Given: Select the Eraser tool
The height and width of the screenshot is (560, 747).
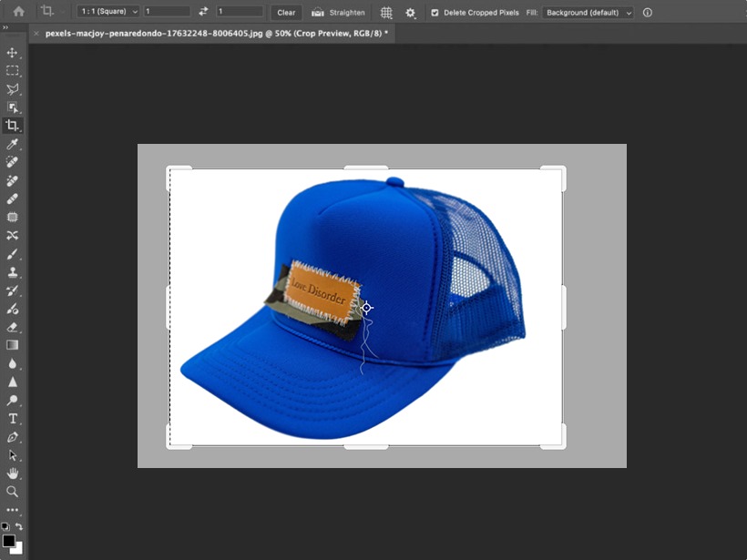Looking at the screenshot, I should (13, 327).
